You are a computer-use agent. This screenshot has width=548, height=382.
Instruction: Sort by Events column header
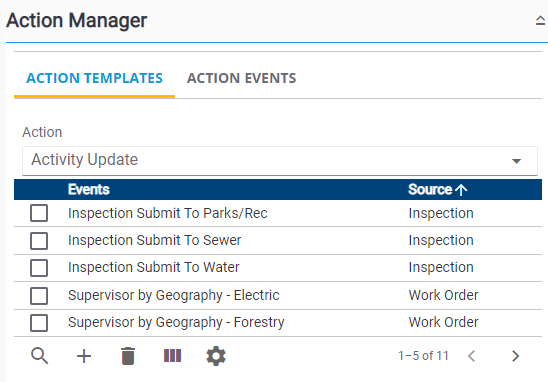[89, 189]
